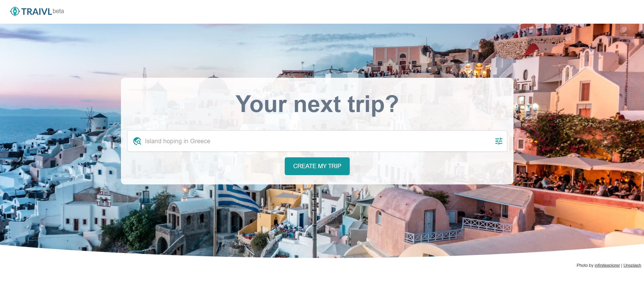Image resolution: width=644 pixels, height=299 pixels.
Task: Focus the 'Island hoping in Greece' field
Action: point(317,141)
